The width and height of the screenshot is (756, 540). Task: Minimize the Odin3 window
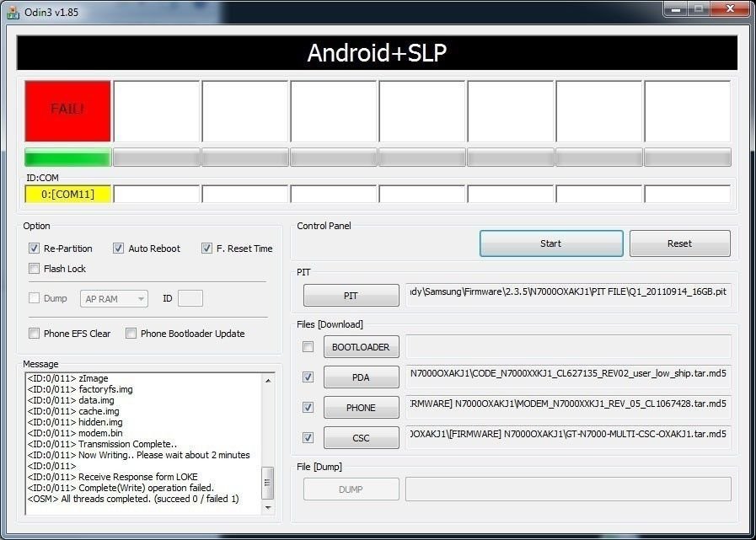(x=675, y=8)
